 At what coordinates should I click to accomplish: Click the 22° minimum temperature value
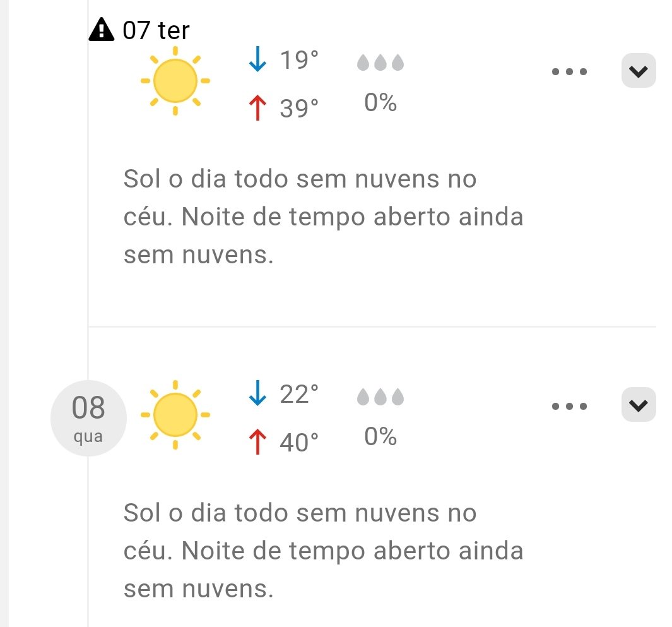(299, 394)
